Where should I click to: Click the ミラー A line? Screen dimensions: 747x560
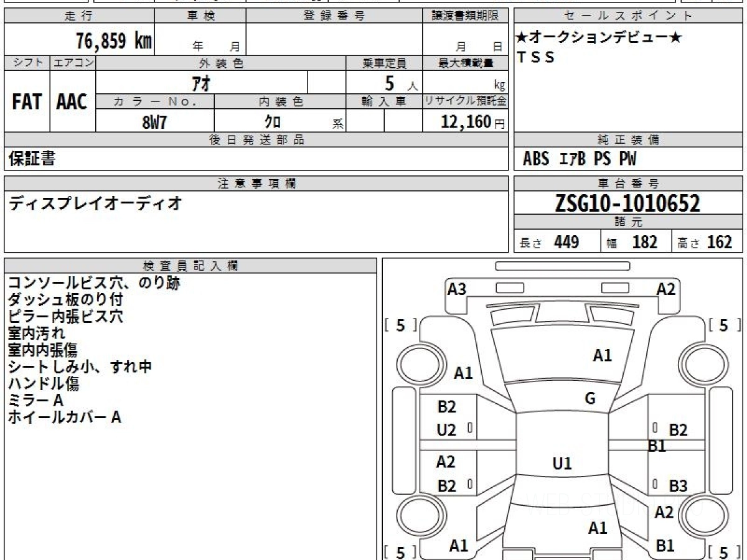click(x=35, y=401)
